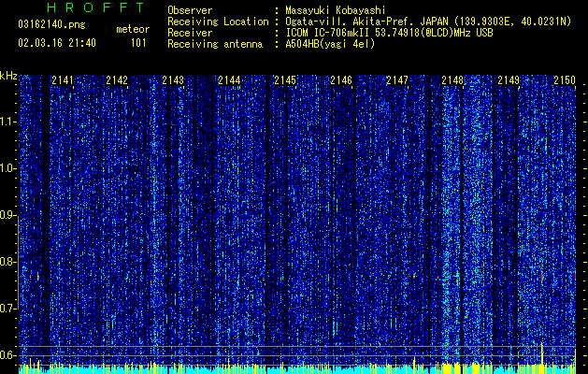This screenshot has width=588, height=374.
Task: Click the 1.1 frequency axis label
Action: [8, 122]
